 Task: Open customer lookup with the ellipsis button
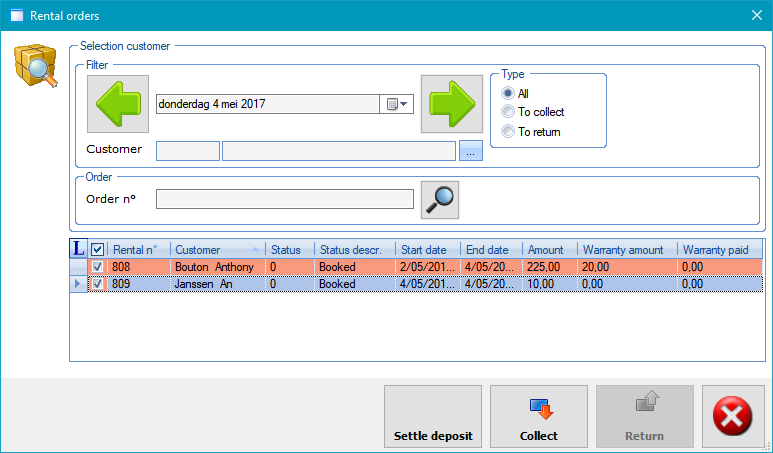point(471,151)
